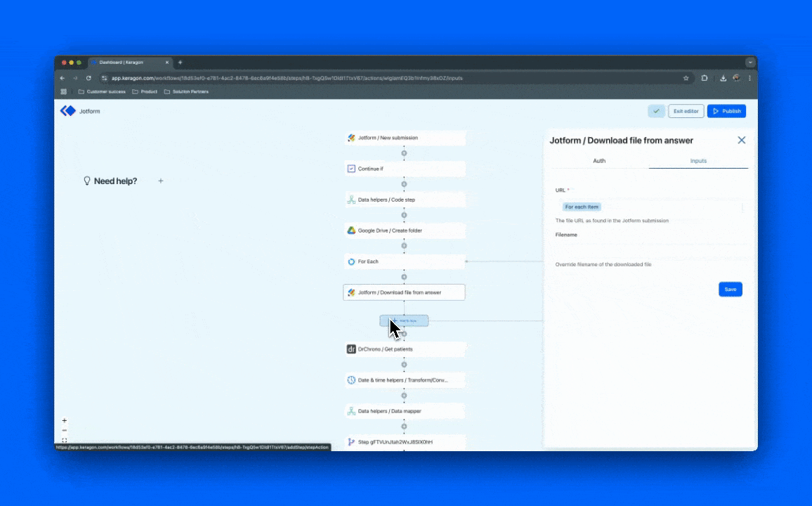The width and height of the screenshot is (812, 506).
Task: Click the For each item URL chip
Action: click(582, 207)
